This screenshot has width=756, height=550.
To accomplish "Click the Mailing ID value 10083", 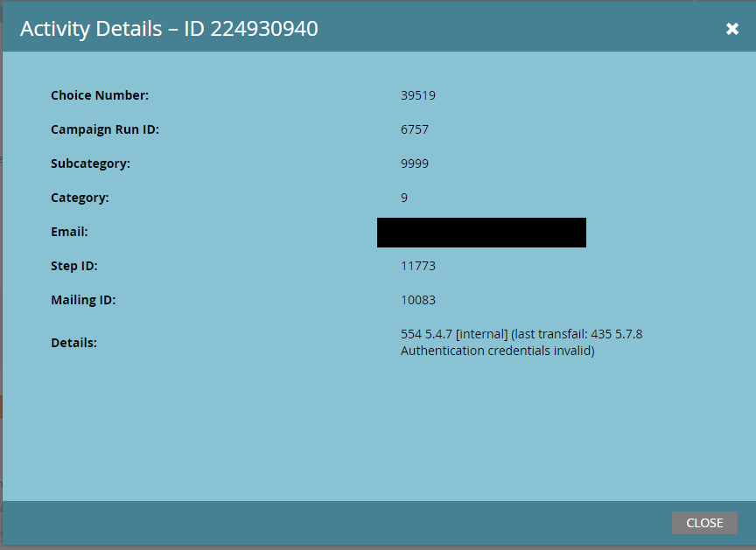I will pyautogui.click(x=417, y=300).
